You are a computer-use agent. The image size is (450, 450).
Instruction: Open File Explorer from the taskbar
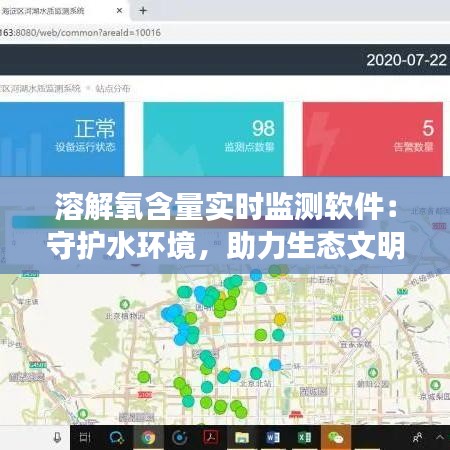point(242,437)
